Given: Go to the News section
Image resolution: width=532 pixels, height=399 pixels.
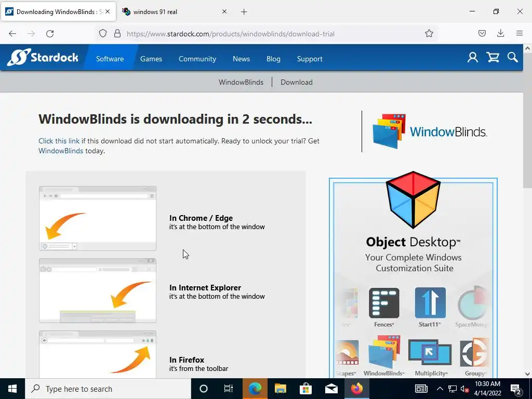Looking at the screenshot, I should click(x=241, y=59).
